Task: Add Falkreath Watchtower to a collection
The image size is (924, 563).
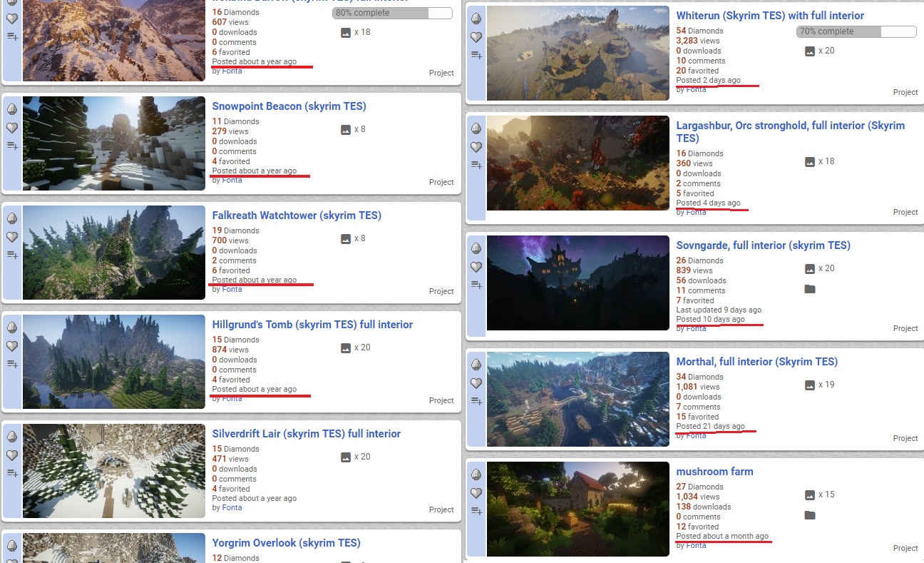Action: coord(12,255)
